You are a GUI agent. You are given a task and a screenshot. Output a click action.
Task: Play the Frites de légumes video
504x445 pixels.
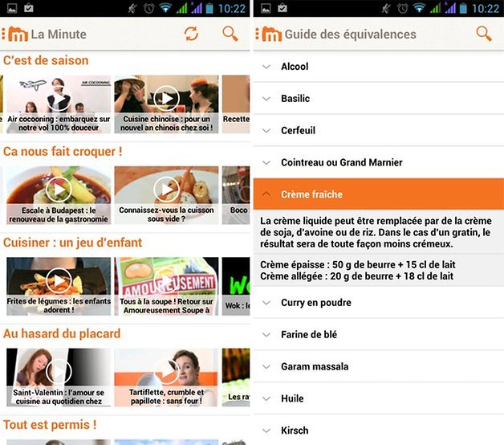[59, 280]
